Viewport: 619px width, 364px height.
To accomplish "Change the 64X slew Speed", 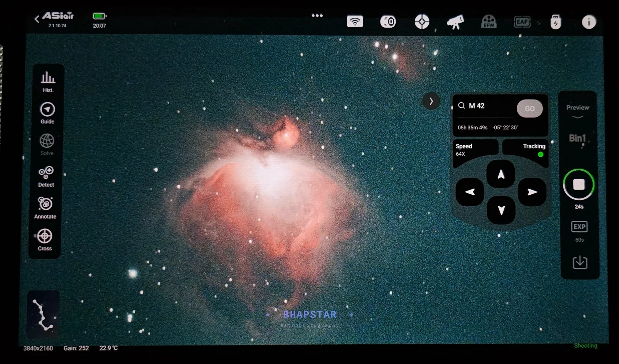I will (x=475, y=150).
